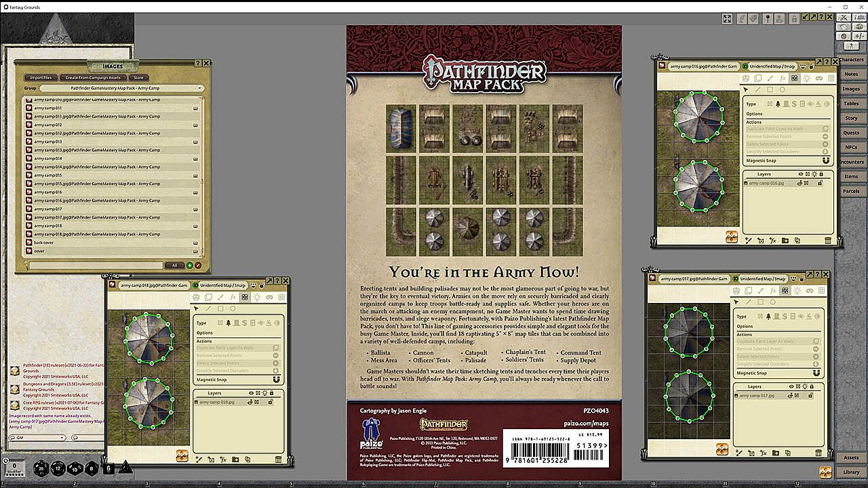Add fx layer in camp 018 window

pyautogui.click(x=223, y=460)
